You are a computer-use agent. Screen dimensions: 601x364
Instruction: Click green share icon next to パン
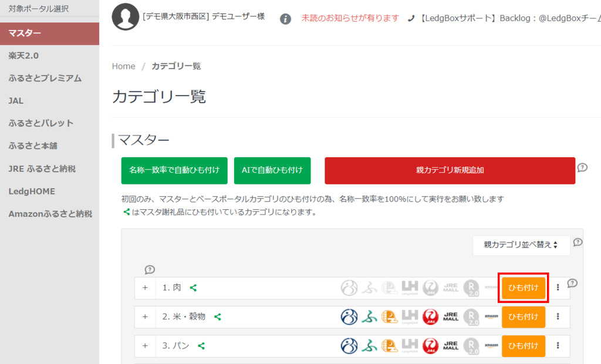201,346
